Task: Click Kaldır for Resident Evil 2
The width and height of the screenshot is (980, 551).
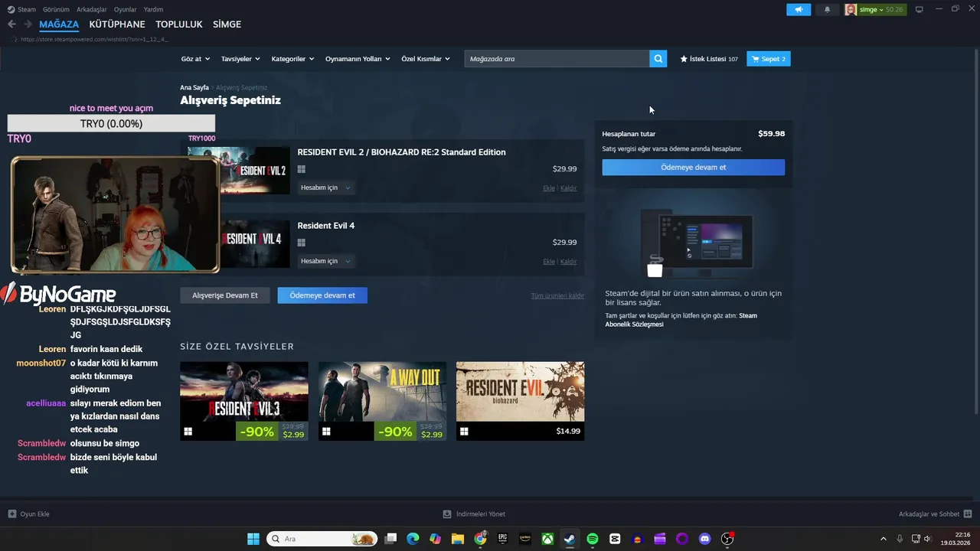Action: [x=568, y=188]
